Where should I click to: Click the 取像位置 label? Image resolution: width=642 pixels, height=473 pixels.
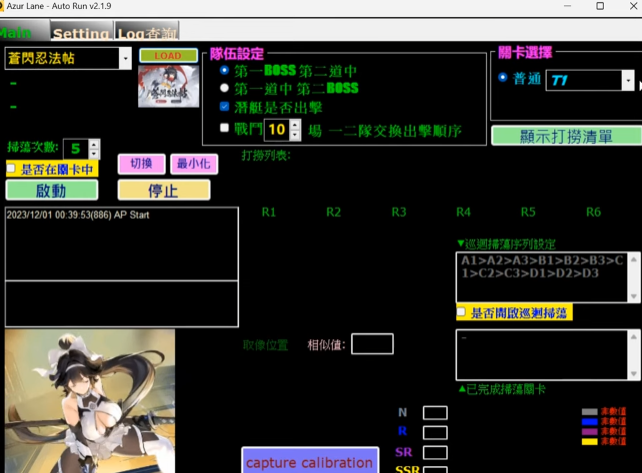click(266, 345)
